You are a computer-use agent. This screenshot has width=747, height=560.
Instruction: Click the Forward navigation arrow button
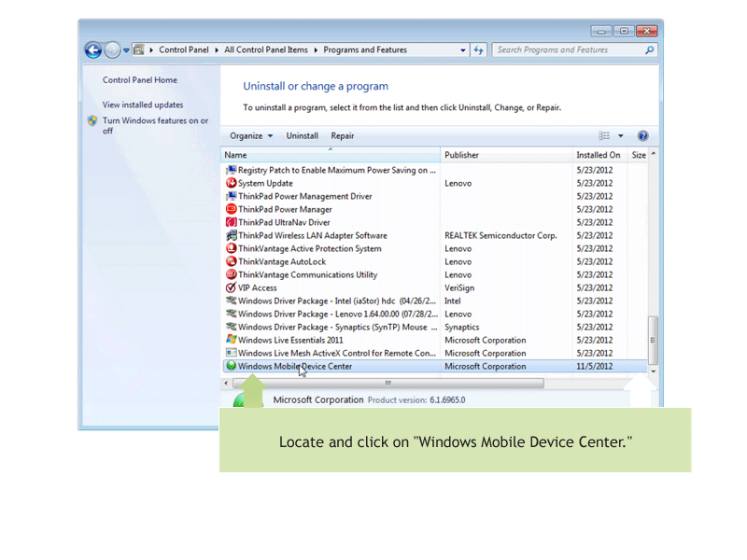point(112,50)
